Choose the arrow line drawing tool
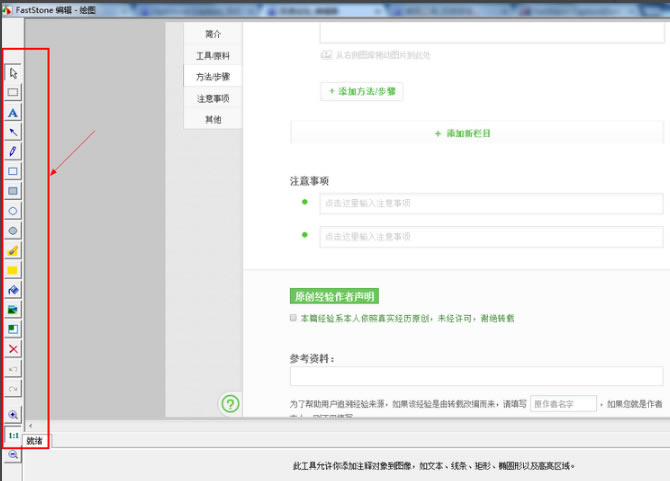This screenshot has height=481, width=670. (13, 132)
